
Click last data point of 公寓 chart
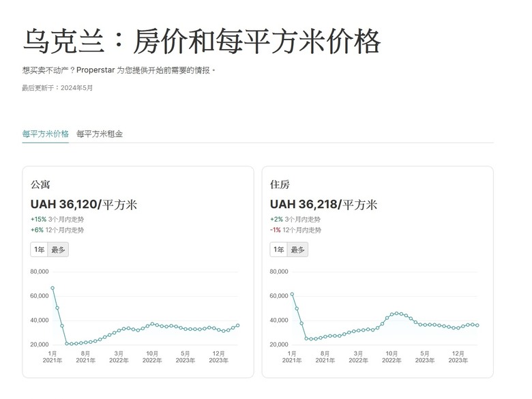pyautogui.click(x=238, y=325)
